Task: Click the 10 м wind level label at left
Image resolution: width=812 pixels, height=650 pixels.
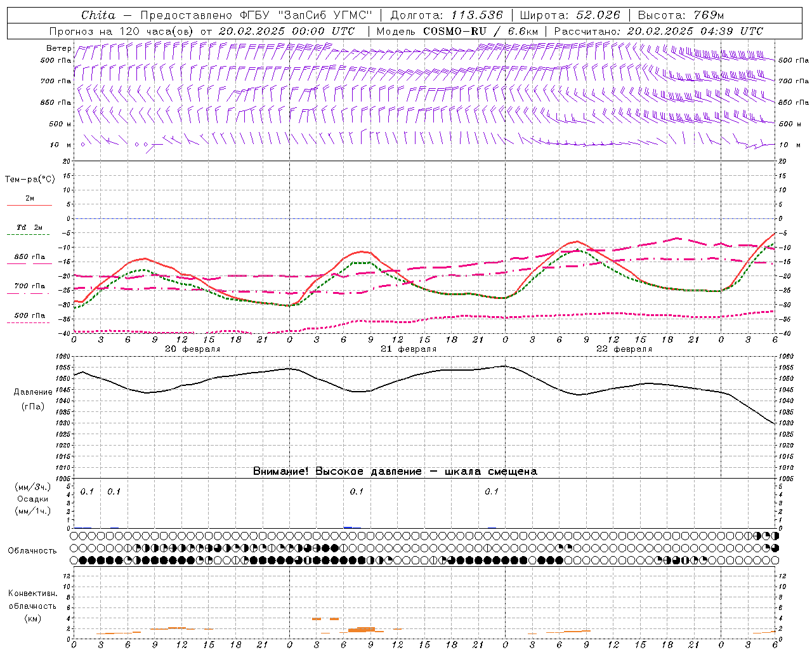Action: click(61, 145)
